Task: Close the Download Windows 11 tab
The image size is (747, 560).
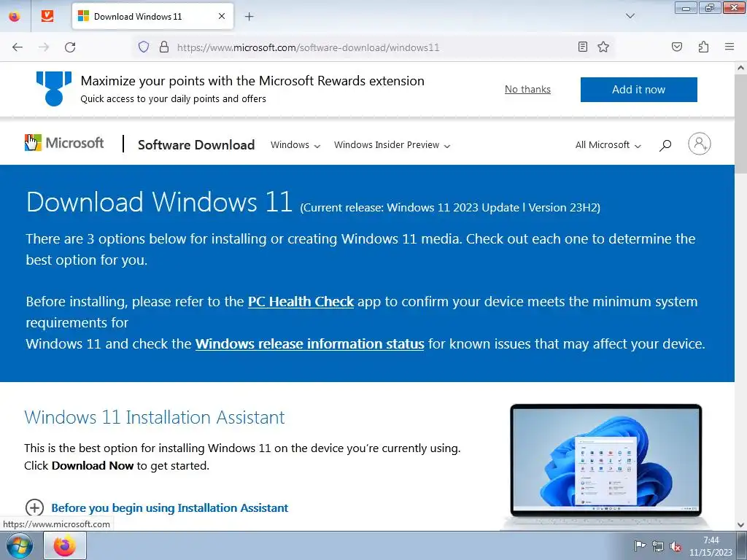Action: click(x=222, y=16)
